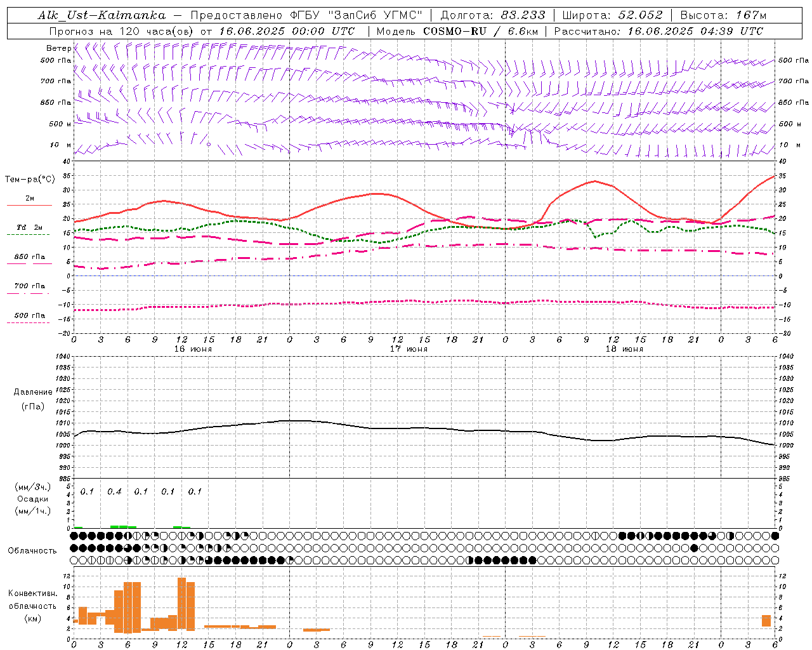
Task: Click the (мм/3ч.) precipitation unit label
Action: click(x=33, y=487)
